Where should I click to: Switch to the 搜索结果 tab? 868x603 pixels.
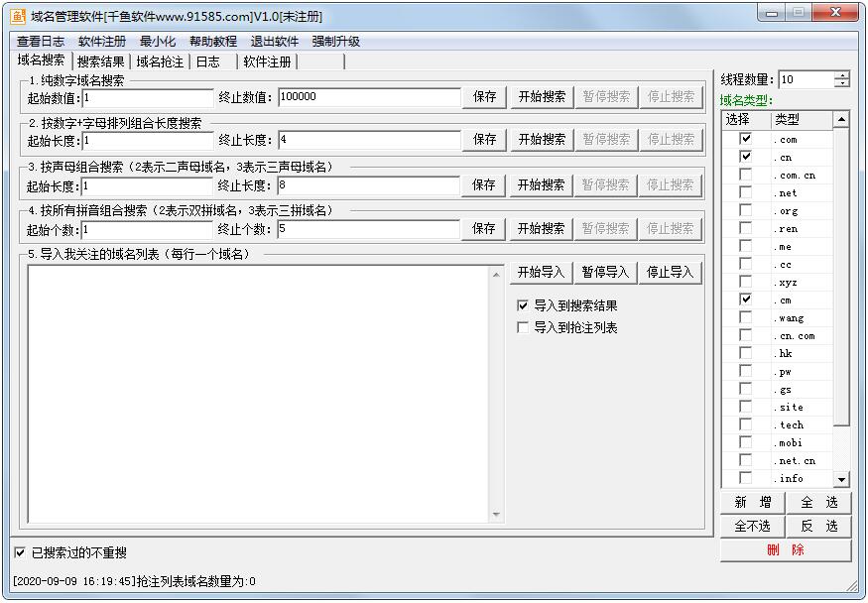coord(101,61)
